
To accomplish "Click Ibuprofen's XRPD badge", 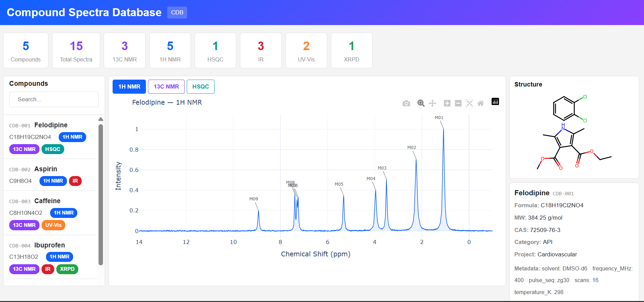I will click(67, 269).
